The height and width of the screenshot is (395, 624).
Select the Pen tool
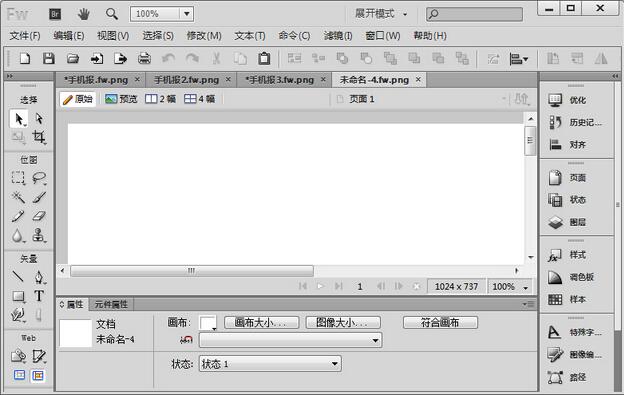39,276
